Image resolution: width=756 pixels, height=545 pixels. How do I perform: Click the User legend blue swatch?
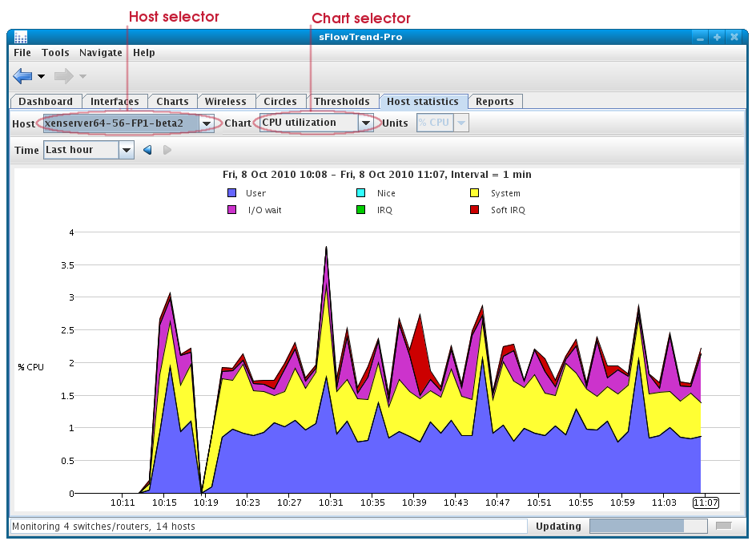[x=232, y=193]
